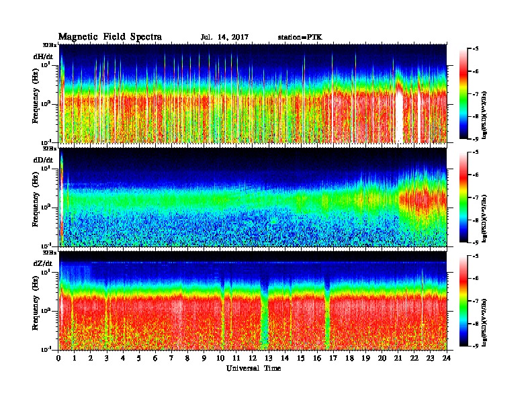The height and width of the screenshot is (411, 532).
Task: Click hour 21 on the time axis
Action: 398,359
